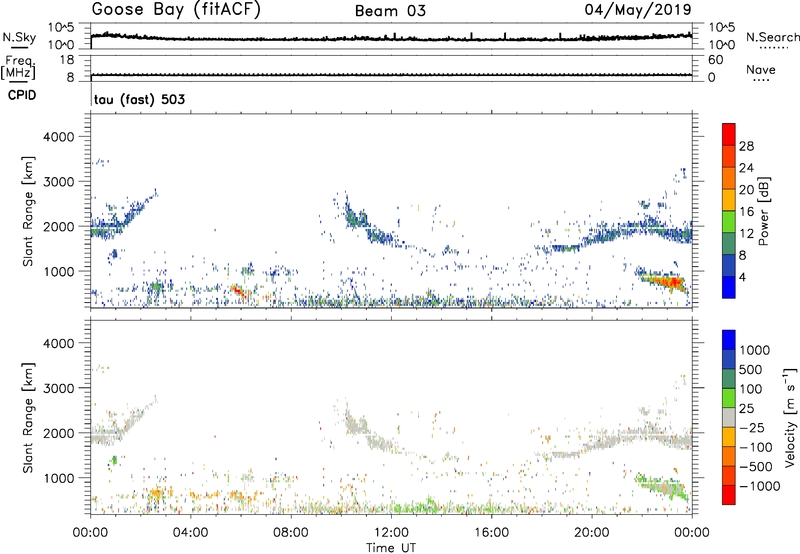Image resolution: width=800 pixels, height=554 pixels.
Task: Select the "Slant Range [km]" label of power panel
Action: pyautogui.click(x=28, y=211)
